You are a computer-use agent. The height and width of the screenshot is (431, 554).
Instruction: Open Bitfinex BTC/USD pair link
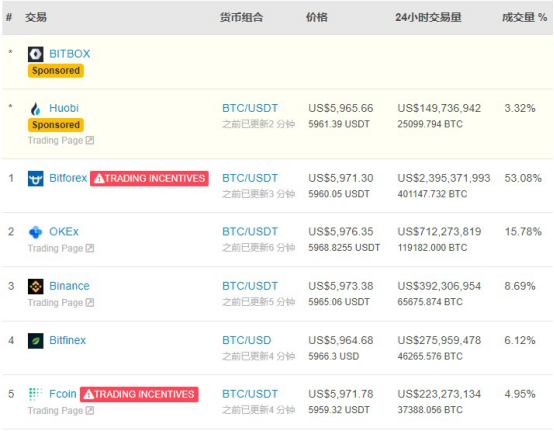point(247,340)
